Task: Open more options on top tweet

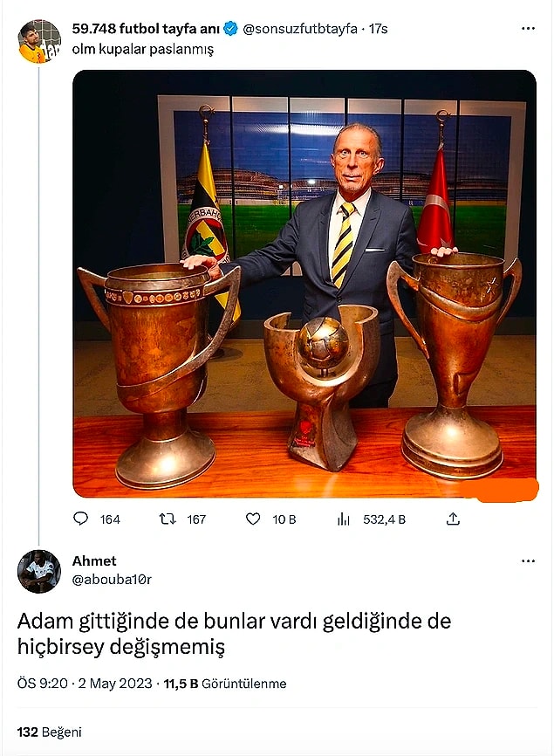Action: [x=528, y=29]
